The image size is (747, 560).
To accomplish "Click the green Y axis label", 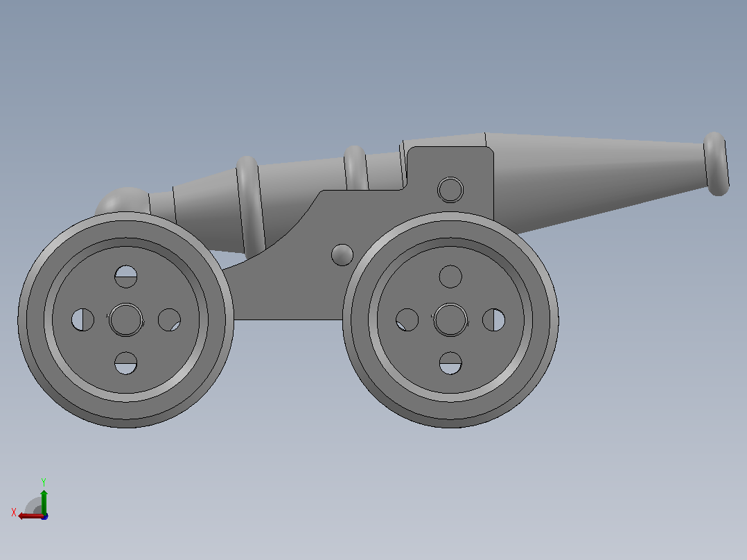I will [44, 482].
